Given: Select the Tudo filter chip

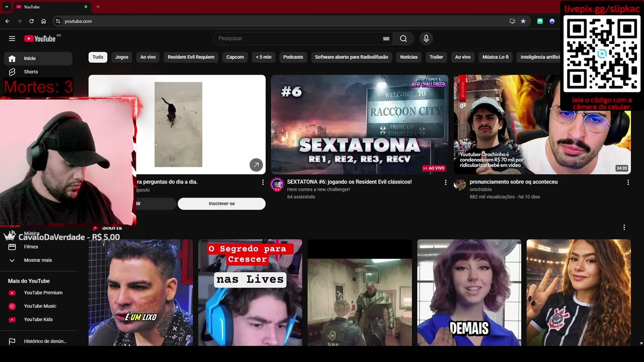Looking at the screenshot, I should [x=98, y=57].
